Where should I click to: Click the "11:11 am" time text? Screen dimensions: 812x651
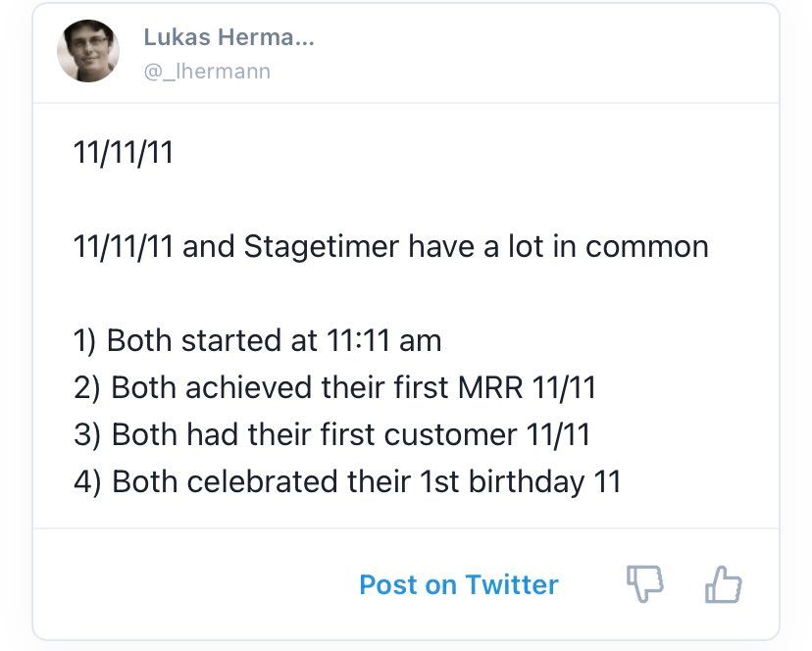380,340
